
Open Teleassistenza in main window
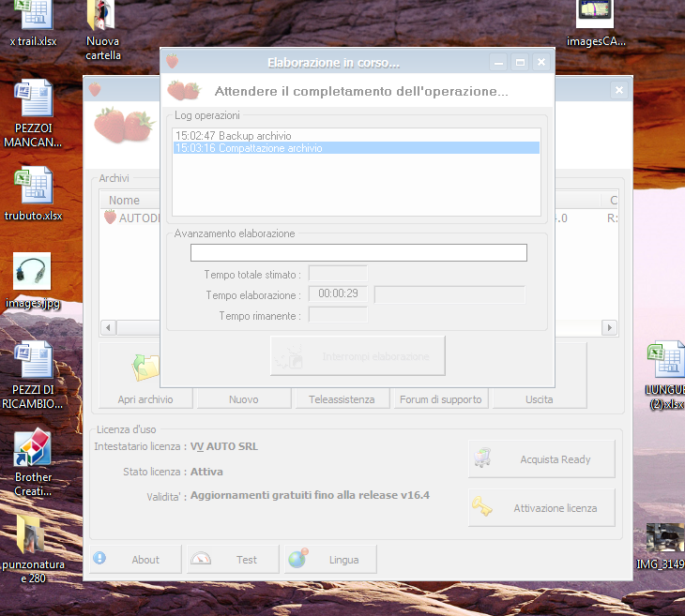[x=342, y=398]
